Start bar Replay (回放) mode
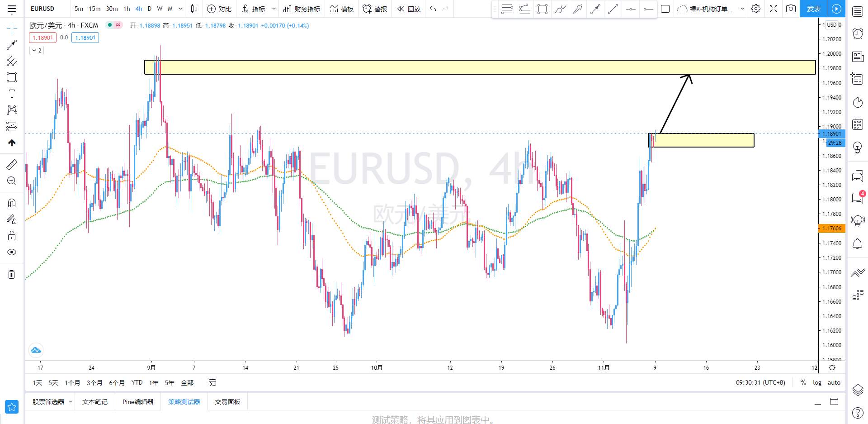Viewport: 868px width, 424px height. (409, 9)
